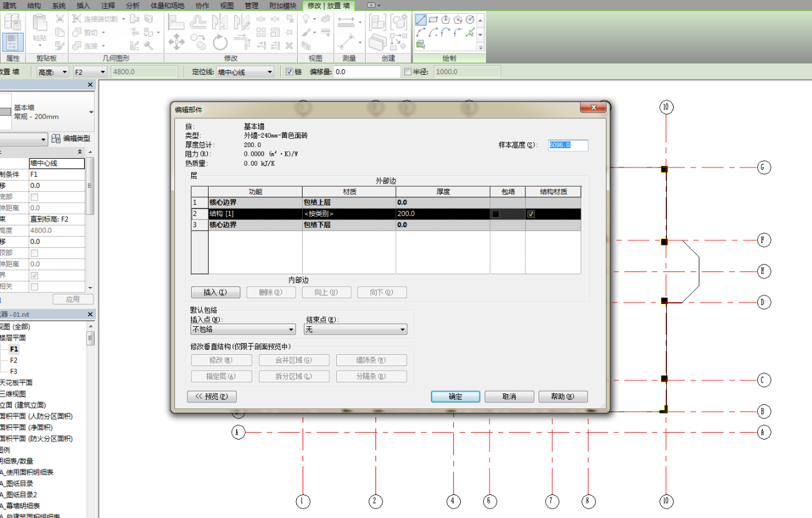Switch to the Annotate (注释) tab
Viewport: 812px width, 518px height.
(108, 5)
